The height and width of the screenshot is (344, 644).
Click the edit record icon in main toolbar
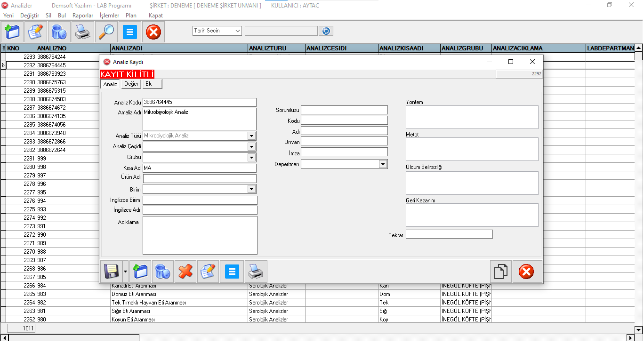(36, 32)
